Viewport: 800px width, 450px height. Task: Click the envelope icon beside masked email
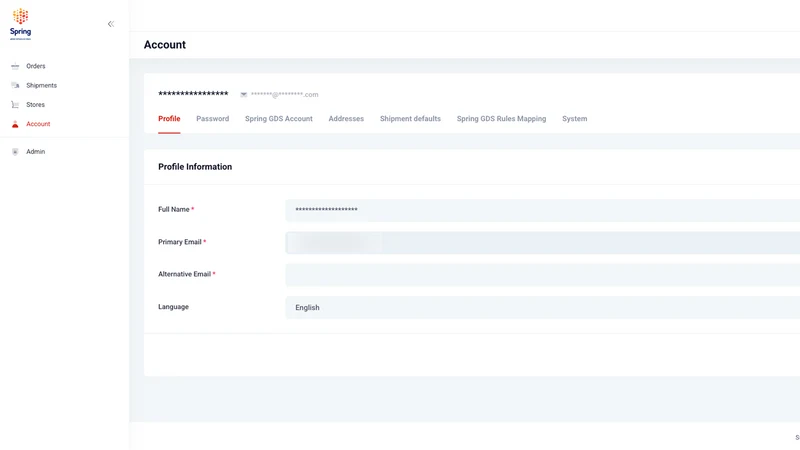pos(243,94)
